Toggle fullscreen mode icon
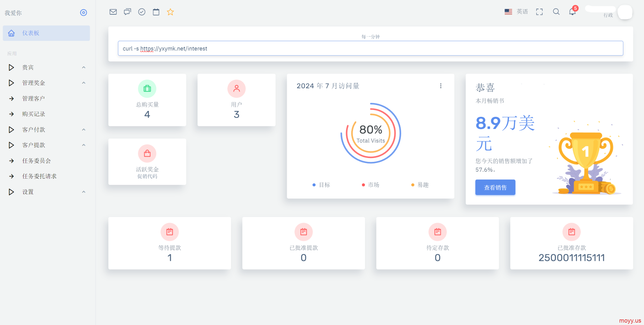The image size is (644, 325). 539,12
